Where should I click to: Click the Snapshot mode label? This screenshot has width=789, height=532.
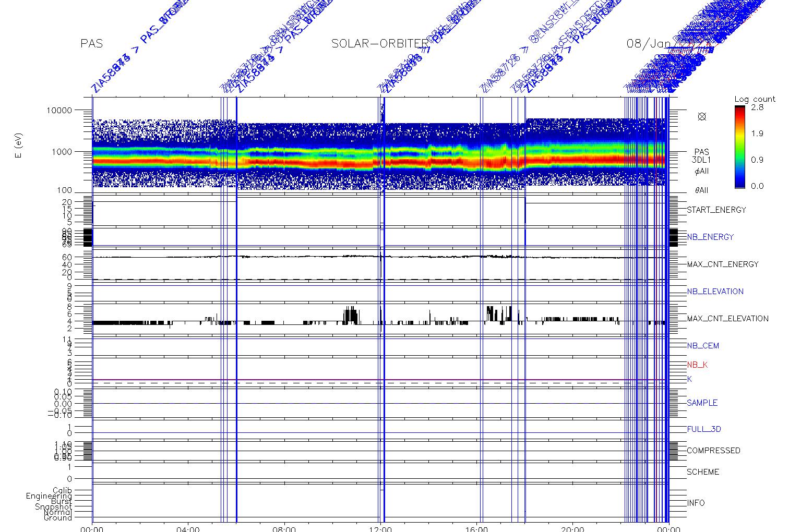point(54,507)
